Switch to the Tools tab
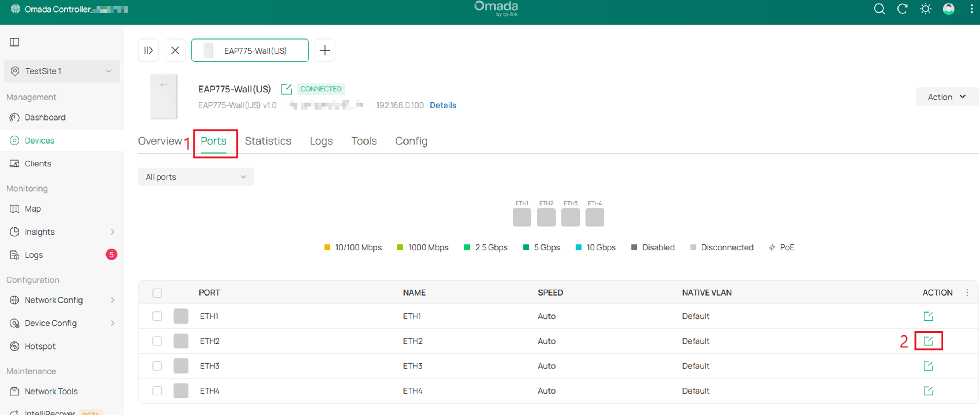 click(x=364, y=141)
